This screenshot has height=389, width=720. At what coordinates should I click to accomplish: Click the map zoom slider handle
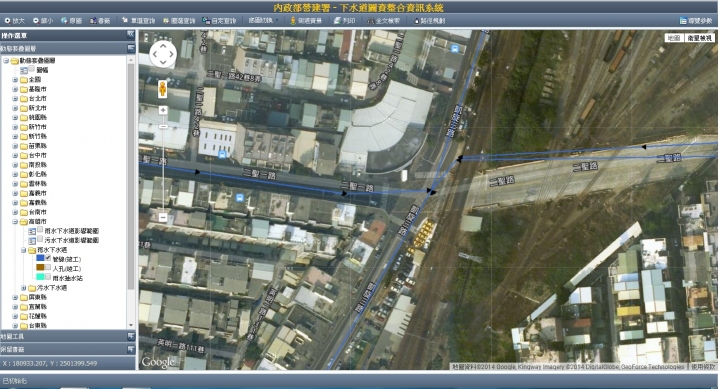[x=163, y=126]
